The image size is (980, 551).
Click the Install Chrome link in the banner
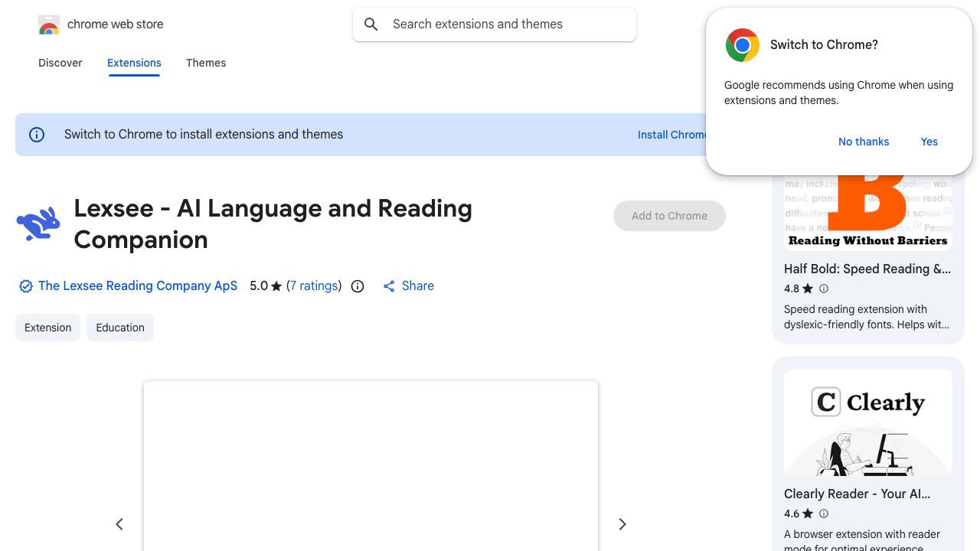pos(672,135)
